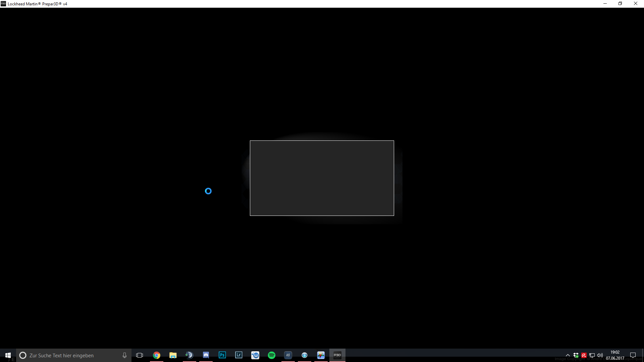Open Task View
Viewport: 644px width, 362px height.
pos(140,355)
